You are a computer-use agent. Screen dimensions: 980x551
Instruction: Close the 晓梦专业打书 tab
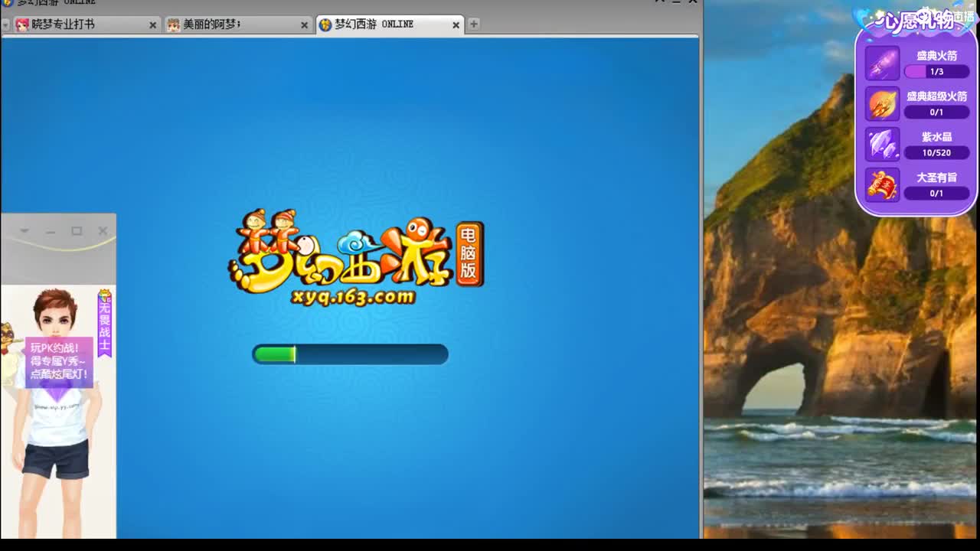pyautogui.click(x=152, y=25)
